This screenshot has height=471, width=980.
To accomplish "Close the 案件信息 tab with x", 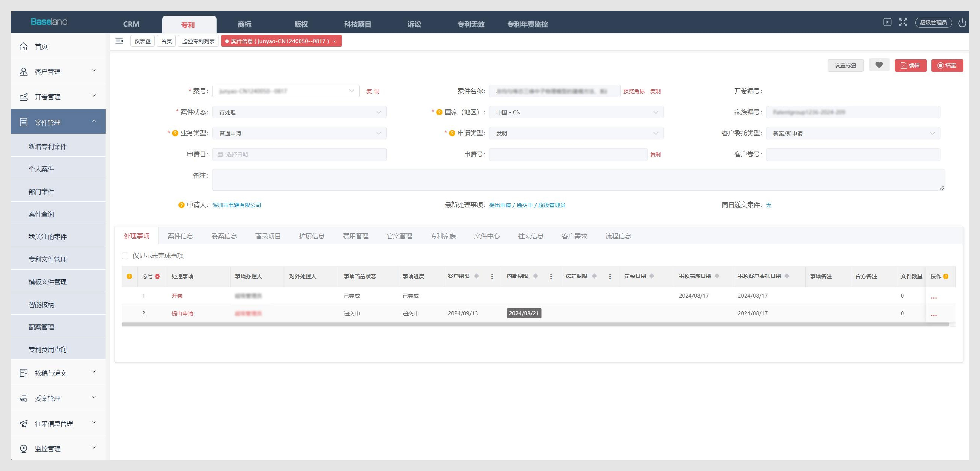I will [x=334, y=41].
